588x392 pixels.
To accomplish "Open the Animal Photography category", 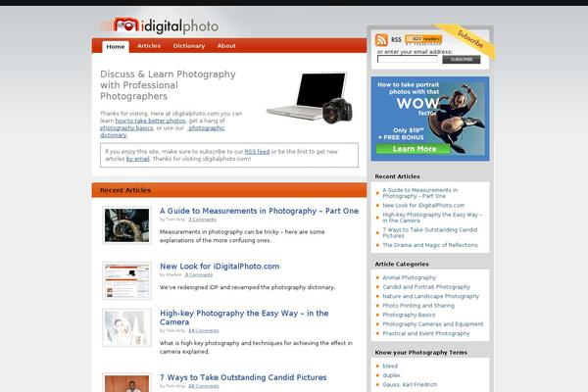I will coord(409,277).
